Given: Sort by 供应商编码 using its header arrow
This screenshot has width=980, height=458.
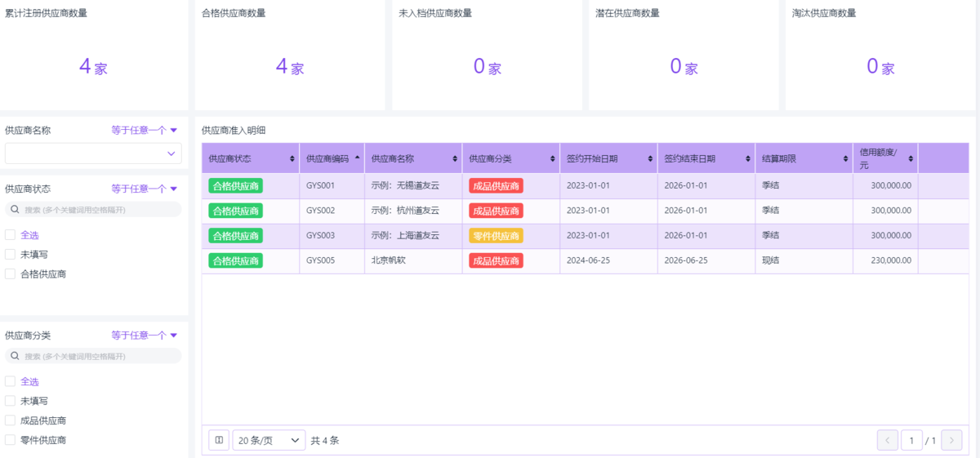Looking at the screenshot, I should [357, 158].
